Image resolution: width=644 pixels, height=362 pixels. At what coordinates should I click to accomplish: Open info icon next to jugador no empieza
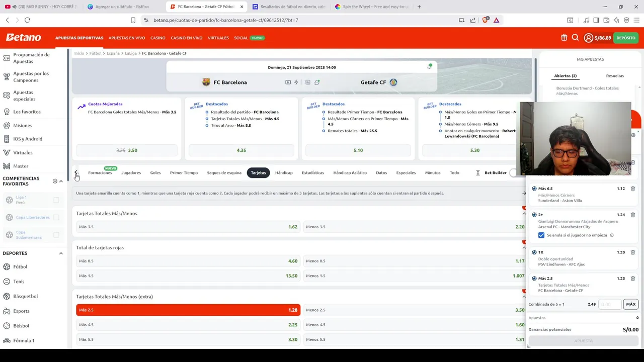pyautogui.click(x=612, y=235)
